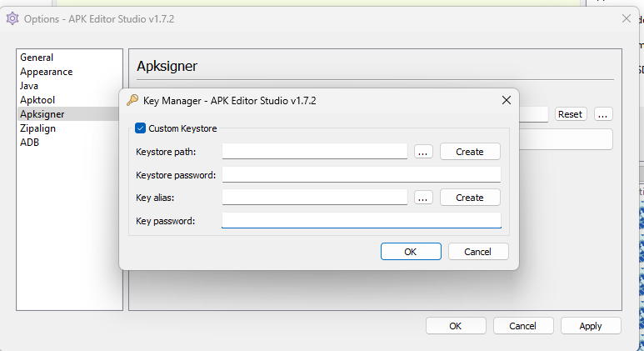Viewport: 644px width, 351px height.
Task: Create a new key alias
Action: pos(470,198)
